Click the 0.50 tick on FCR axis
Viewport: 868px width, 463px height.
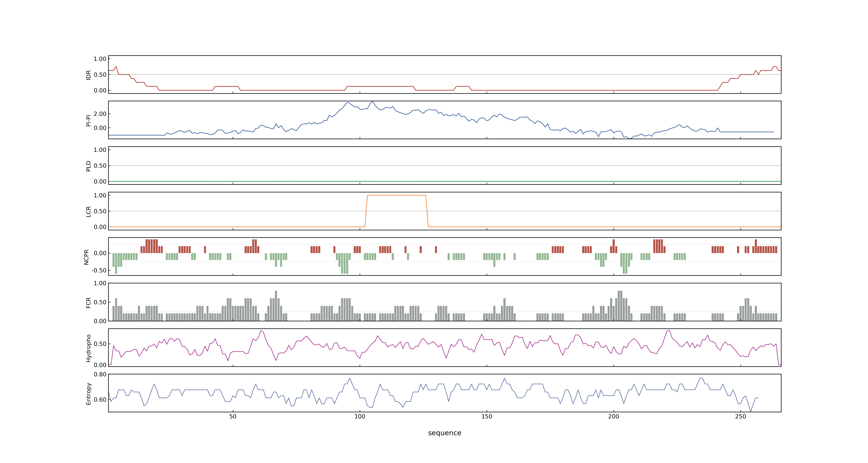click(100, 302)
